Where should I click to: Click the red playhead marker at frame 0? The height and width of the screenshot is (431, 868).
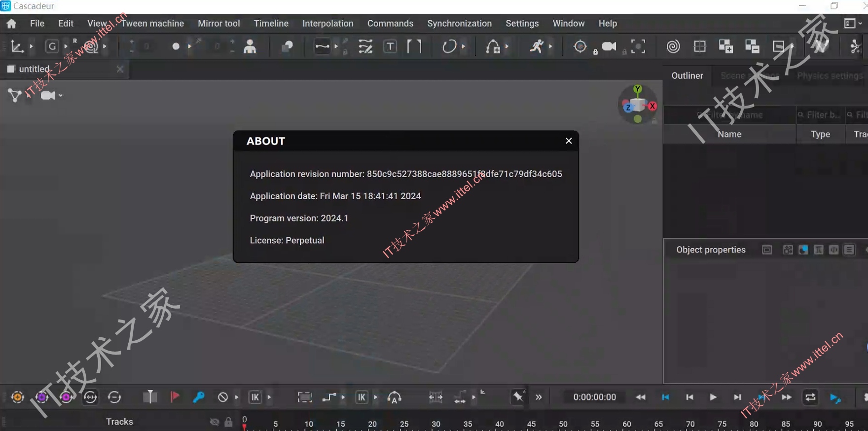[244, 427]
